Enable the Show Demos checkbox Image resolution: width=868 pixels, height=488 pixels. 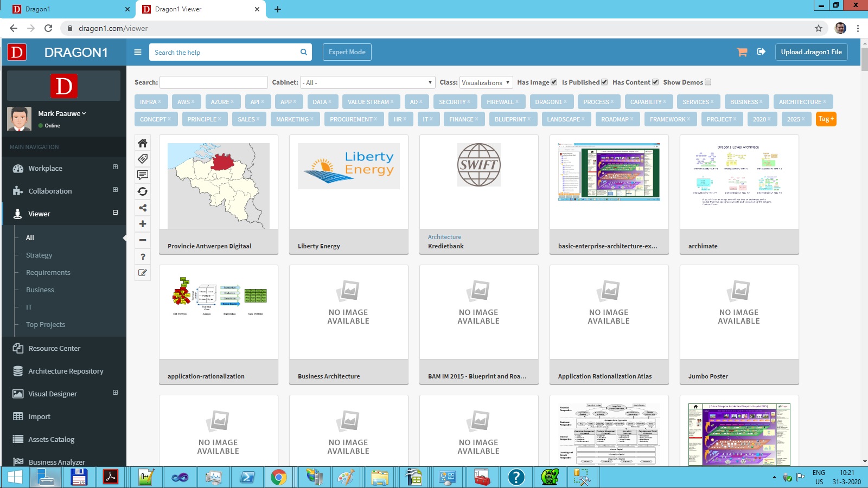pos(708,82)
